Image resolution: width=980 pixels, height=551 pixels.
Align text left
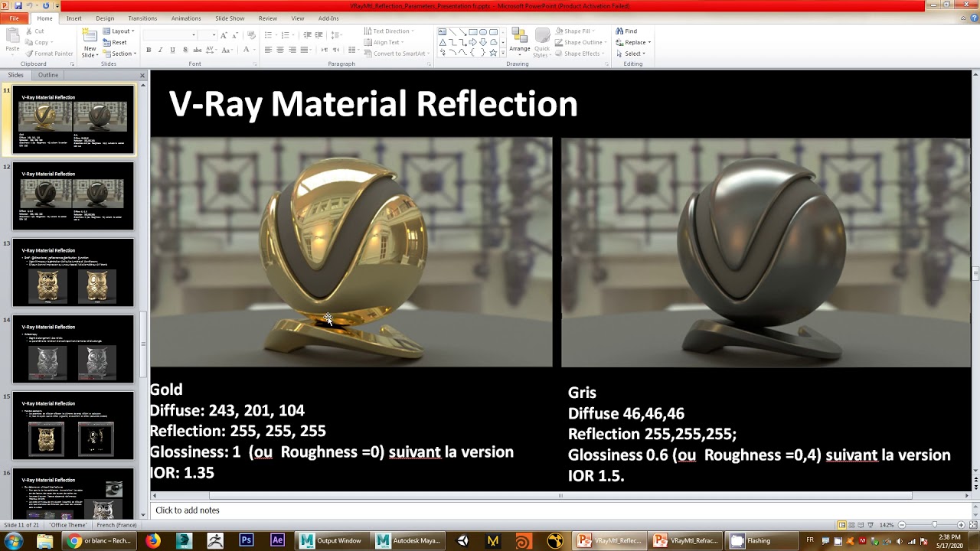pyautogui.click(x=268, y=50)
